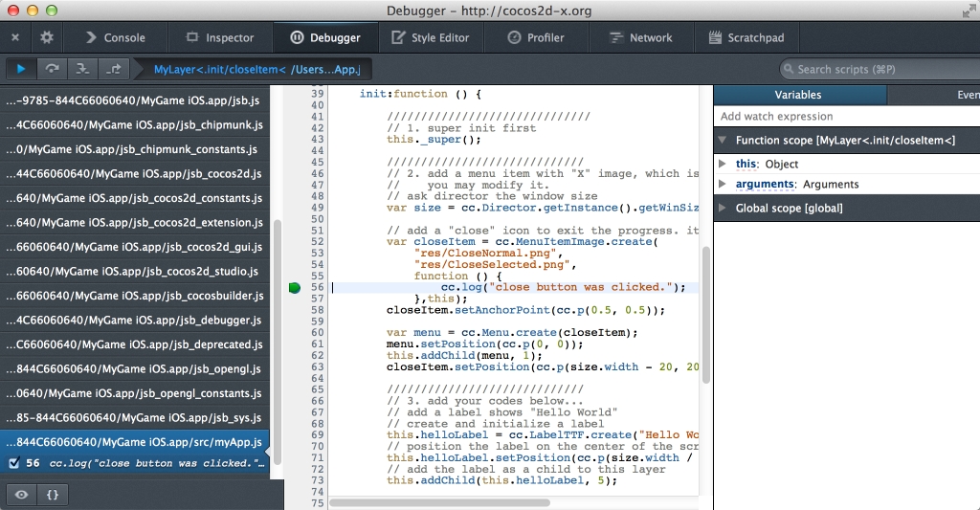The width and height of the screenshot is (980, 510).
Task: Select the src/myApp.js source file
Action: pyautogui.click(x=134, y=442)
